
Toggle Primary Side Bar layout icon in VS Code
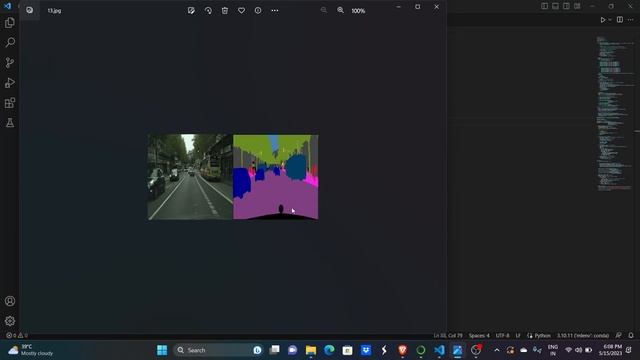click(x=544, y=6)
